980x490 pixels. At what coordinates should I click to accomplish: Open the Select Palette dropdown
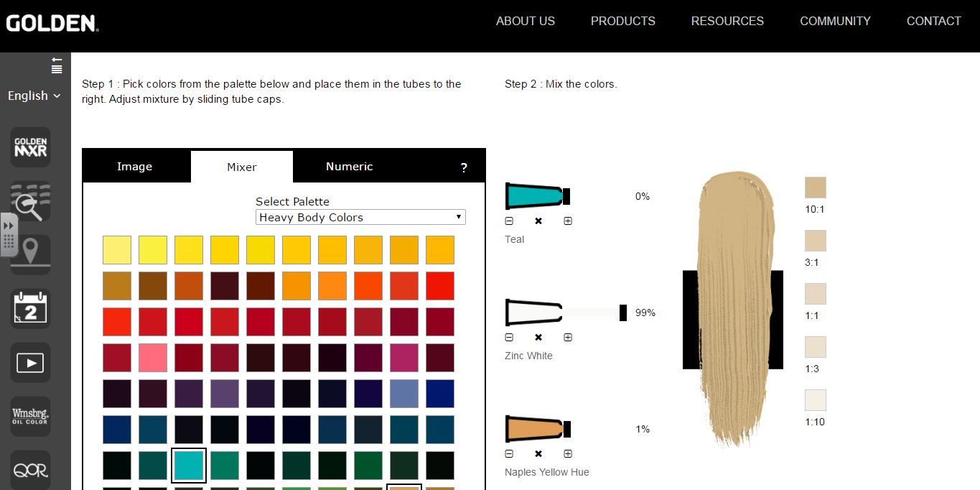pos(360,217)
